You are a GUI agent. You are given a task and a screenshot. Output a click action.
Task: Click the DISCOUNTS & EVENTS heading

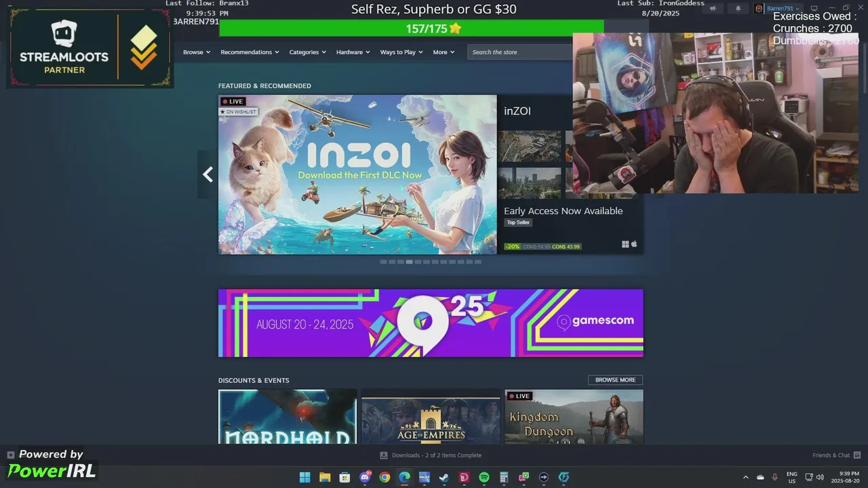tap(254, 380)
